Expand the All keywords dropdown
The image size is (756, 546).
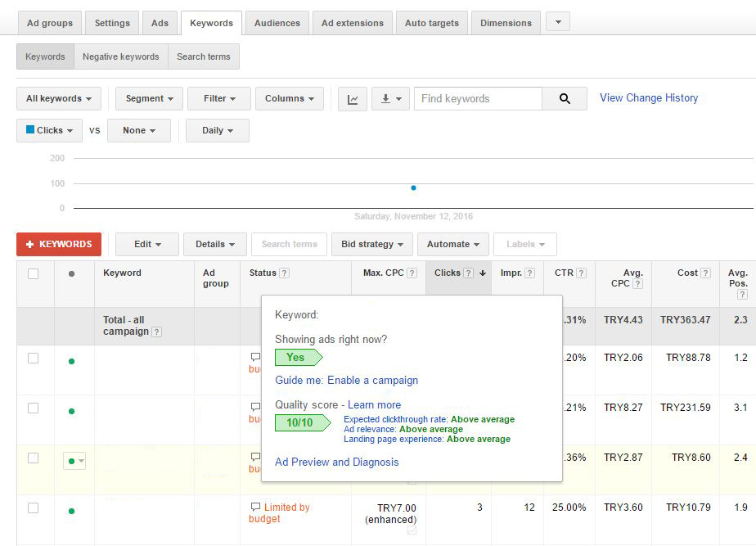59,99
